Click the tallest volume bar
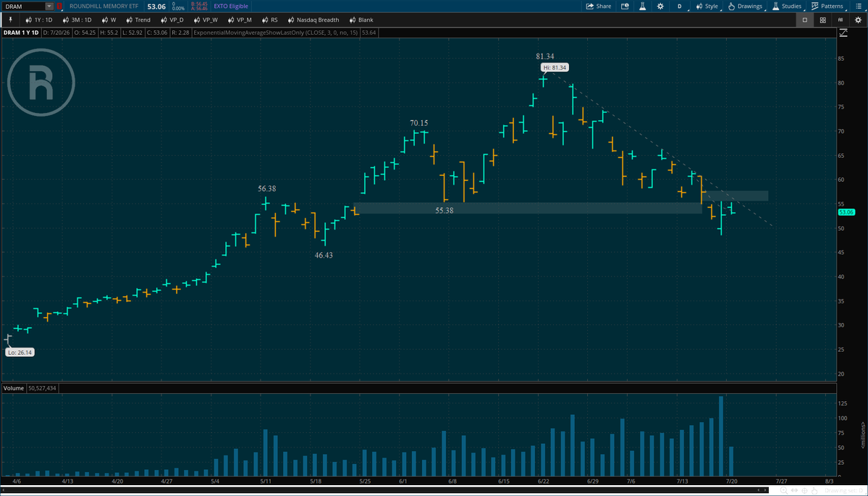Viewport: 868px width, 496px height. tap(721, 436)
